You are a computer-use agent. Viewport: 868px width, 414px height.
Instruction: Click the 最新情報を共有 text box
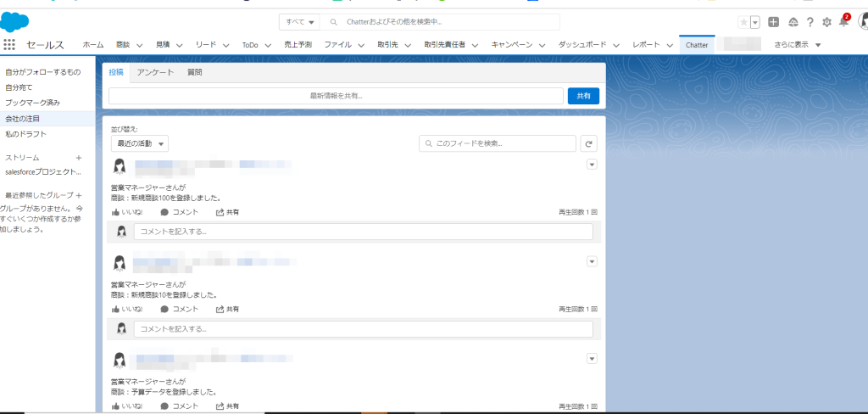click(336, 96)
